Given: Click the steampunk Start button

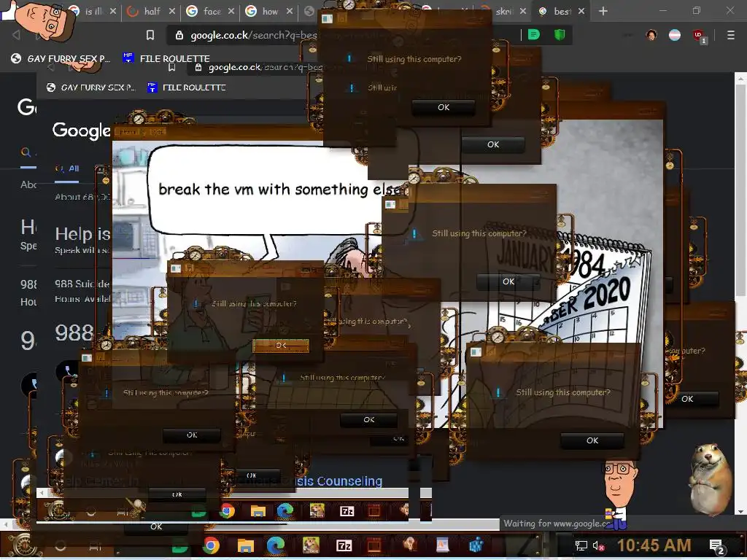Looking at the screenshot, I should pyautogui.click(x=21, y=545).
